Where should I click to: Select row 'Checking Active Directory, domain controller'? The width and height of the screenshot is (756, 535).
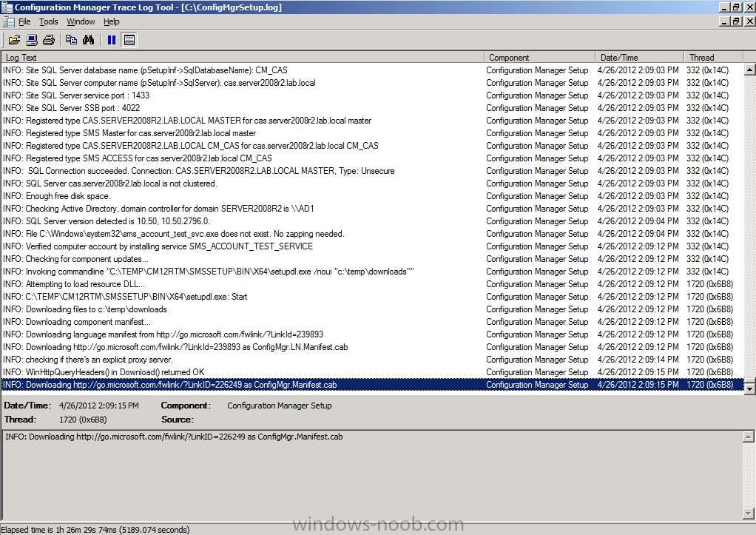(x=372, y=209)
